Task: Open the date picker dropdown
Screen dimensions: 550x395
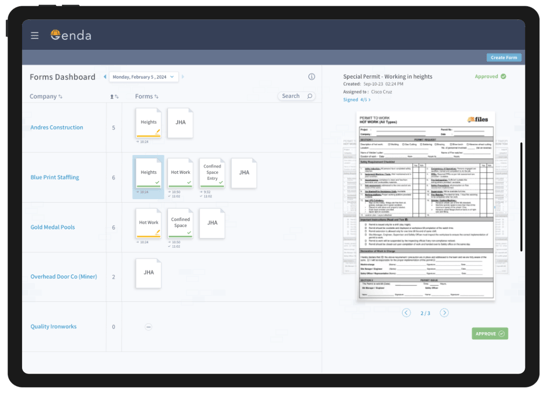Action: click(143, 77)
